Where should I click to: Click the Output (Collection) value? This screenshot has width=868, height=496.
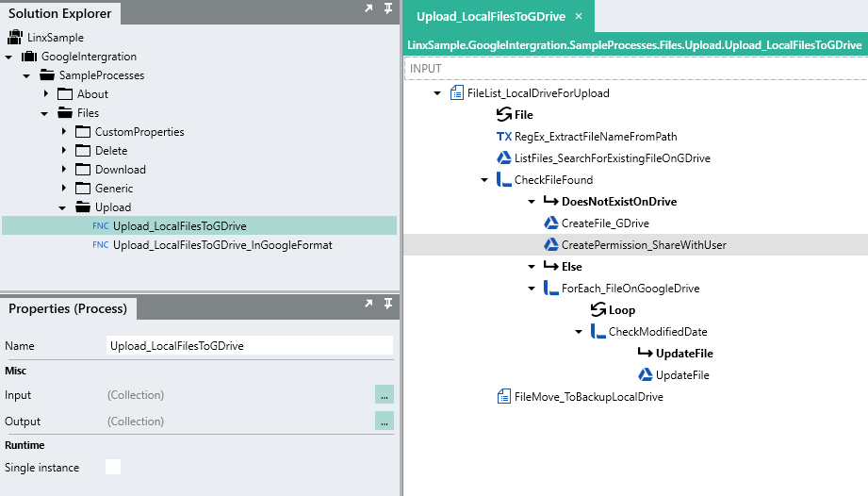pyautogui.click(x=136, y=422)
